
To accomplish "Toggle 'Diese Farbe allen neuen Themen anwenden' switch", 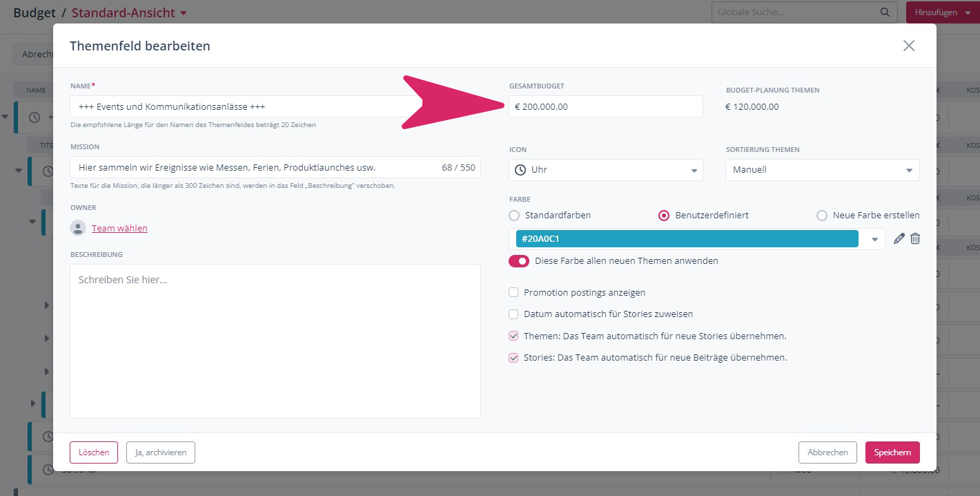I will pyautogui.click(x=519, y=261).
